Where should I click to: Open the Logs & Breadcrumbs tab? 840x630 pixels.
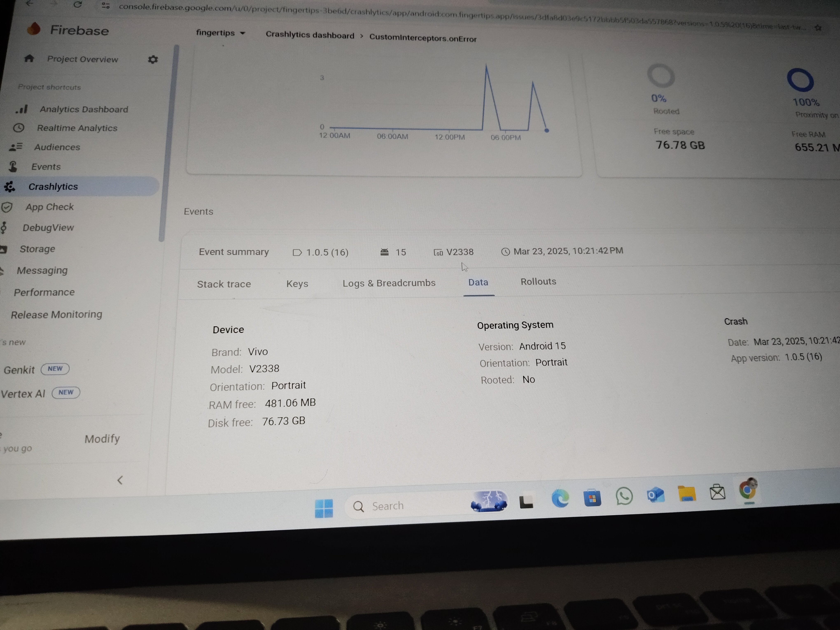389,283
